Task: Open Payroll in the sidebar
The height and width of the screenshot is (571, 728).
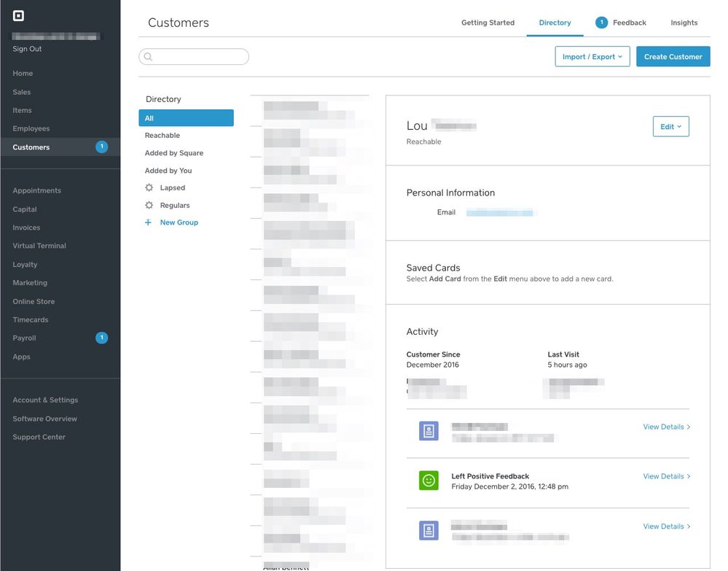Action: tap(24, 338)
